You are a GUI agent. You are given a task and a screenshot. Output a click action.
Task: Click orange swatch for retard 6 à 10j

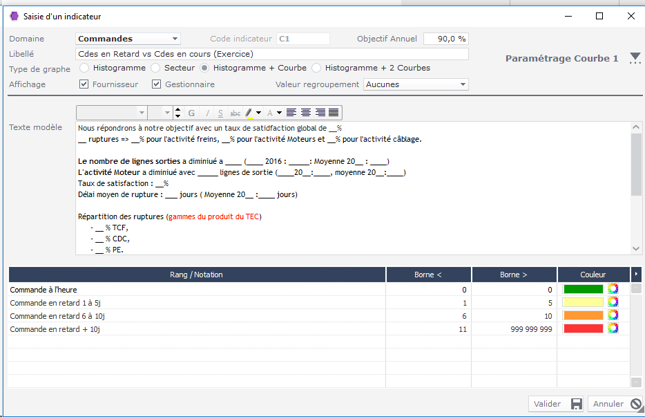(x=583, y=315)
